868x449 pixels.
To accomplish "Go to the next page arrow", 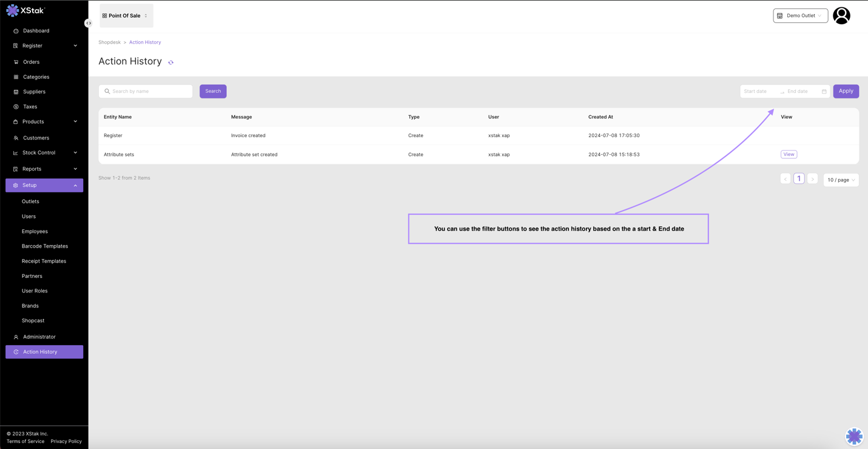I will pos(812,179).
